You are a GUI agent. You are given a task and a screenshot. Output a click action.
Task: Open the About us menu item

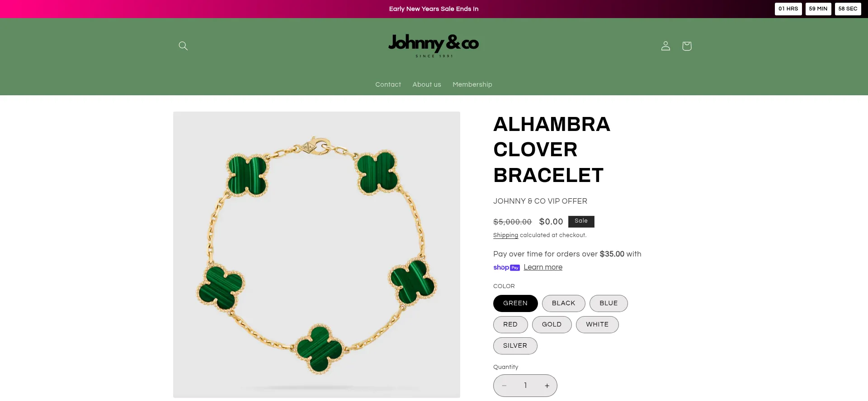coord(427,84)
